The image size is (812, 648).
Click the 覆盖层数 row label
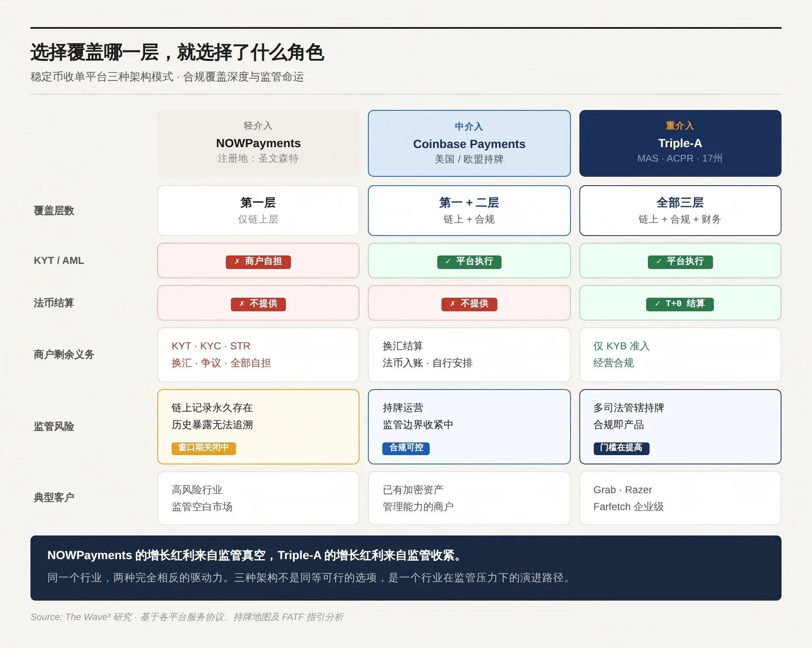point(54,211)
